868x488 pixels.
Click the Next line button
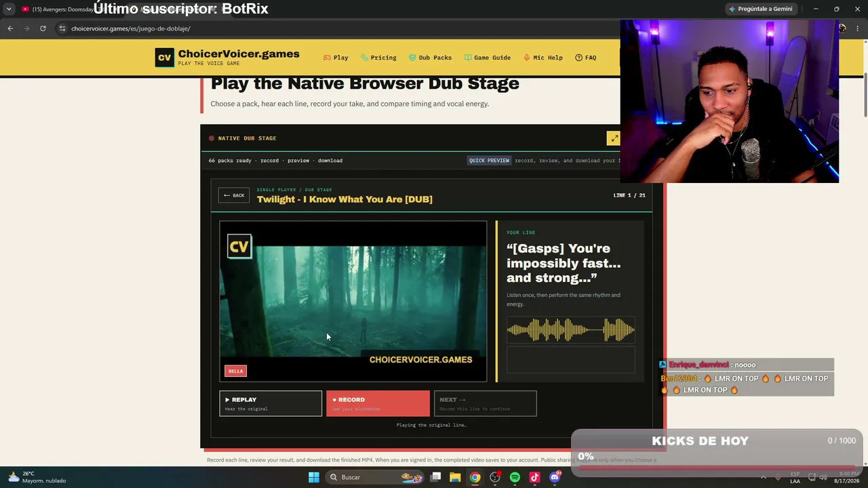tap(485, 403)
